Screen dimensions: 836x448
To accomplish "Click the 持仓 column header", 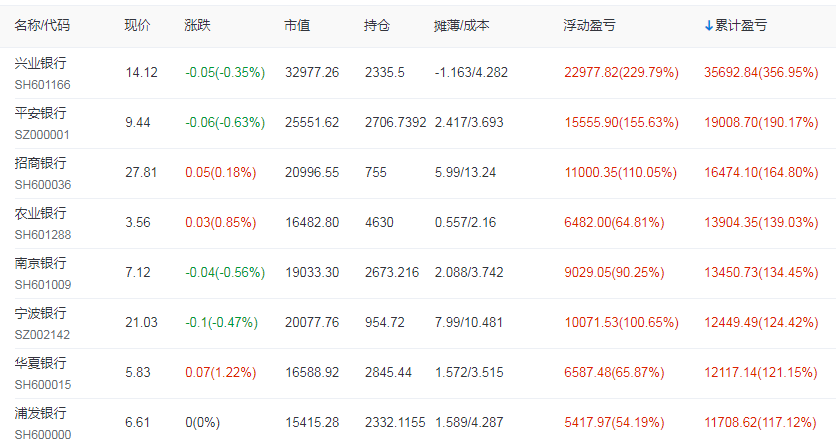I will pyautogui.click(x=377, y=25).
